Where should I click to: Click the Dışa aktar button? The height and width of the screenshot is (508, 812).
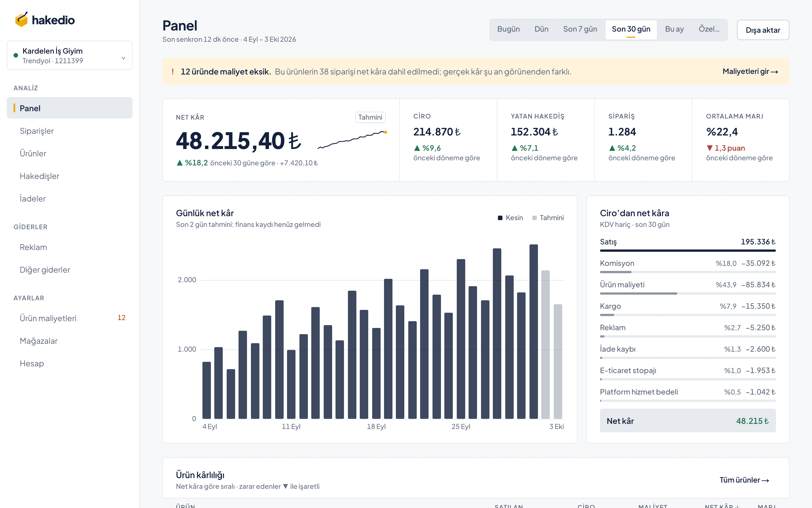[763, 30]
